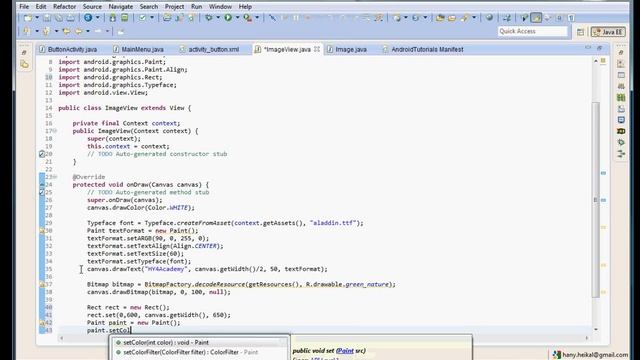The width and height of the screenshot is (640, 360).
Task: Select setColorFilter completion proposal
Action: (200, 352)
